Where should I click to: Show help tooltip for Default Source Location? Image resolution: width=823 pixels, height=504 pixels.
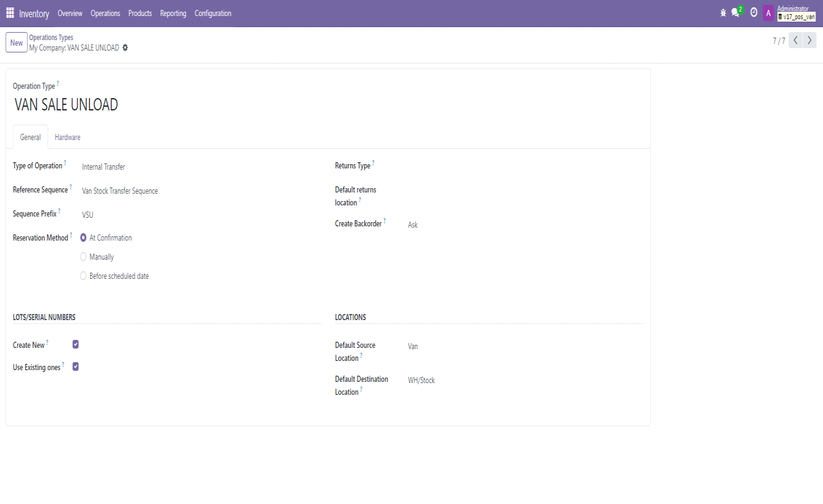[361, 355]
